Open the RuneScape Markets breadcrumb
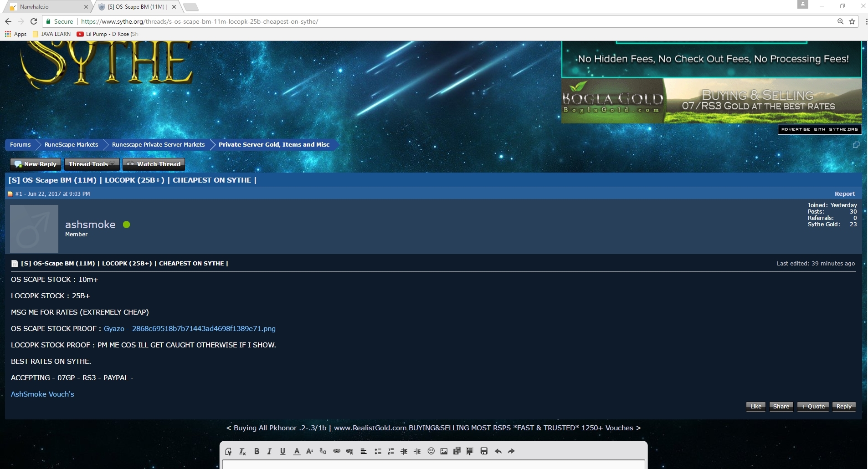The width and height of the screenshot is (868, 469). [x=71, y=145]
